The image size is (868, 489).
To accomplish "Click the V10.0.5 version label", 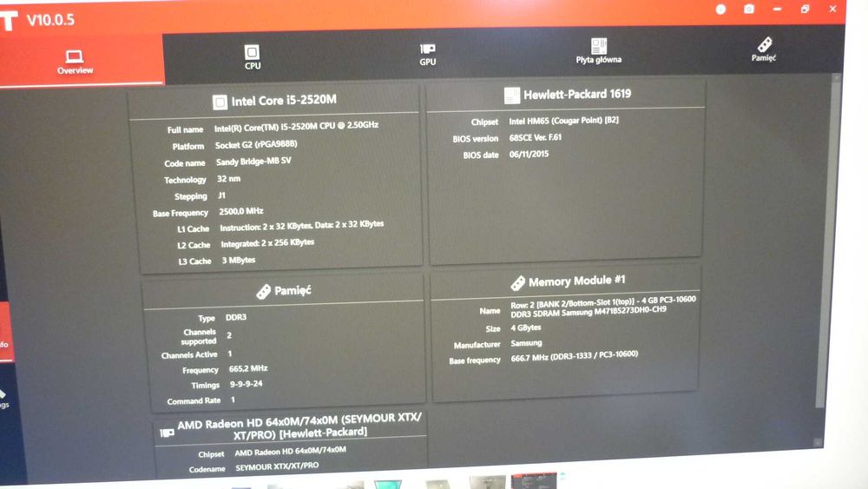I will point(50,21).
